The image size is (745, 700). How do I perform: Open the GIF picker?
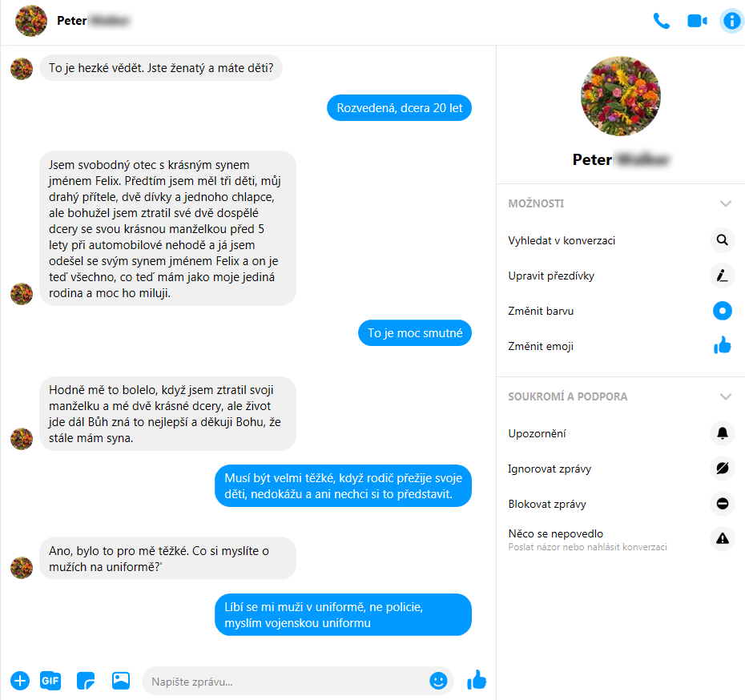pos(50,681)
